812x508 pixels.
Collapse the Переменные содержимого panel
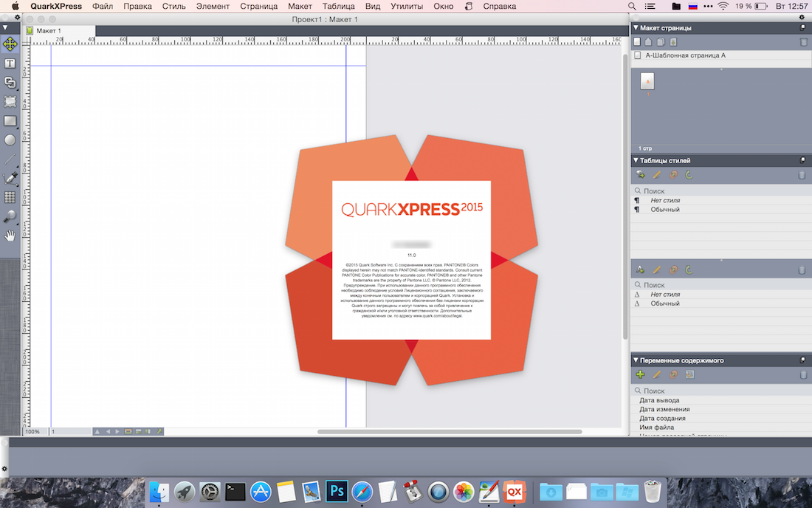[x=636, y=360]
